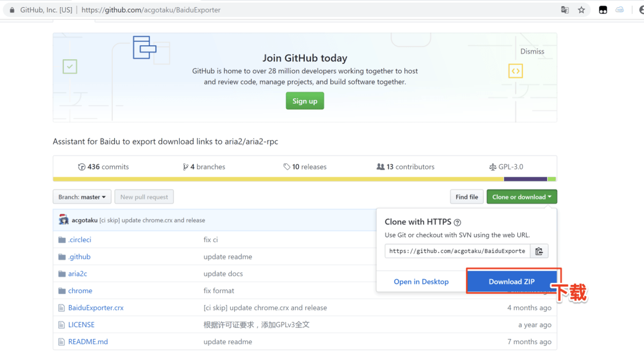
Task: Open the chrome folder
Action: [80, 291]
